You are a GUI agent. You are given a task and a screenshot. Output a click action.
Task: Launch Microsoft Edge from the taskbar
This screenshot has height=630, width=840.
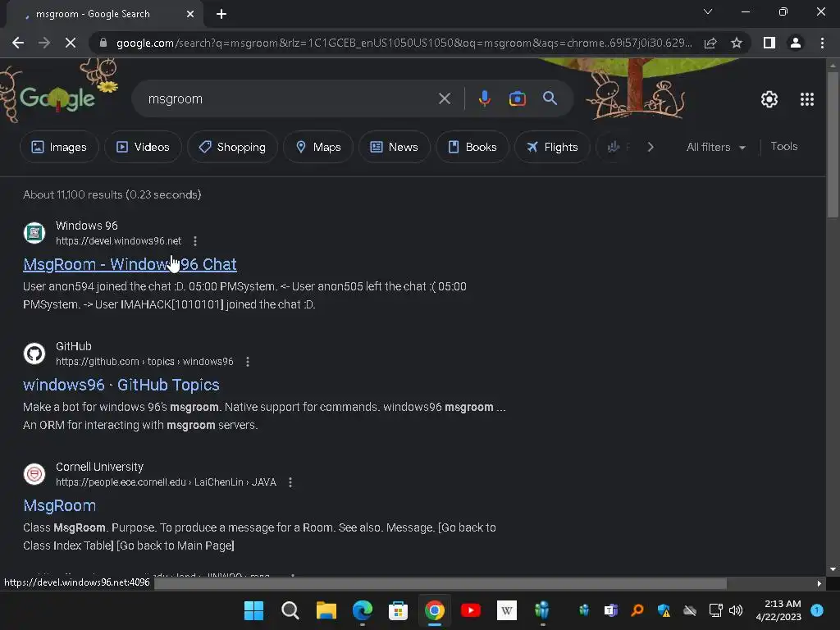(362, 610)
